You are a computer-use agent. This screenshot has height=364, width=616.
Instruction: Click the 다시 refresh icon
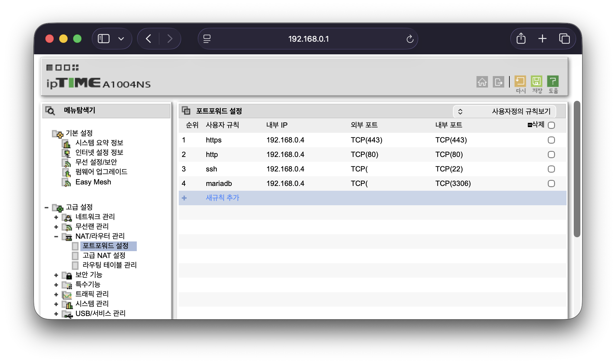point(520,81)
